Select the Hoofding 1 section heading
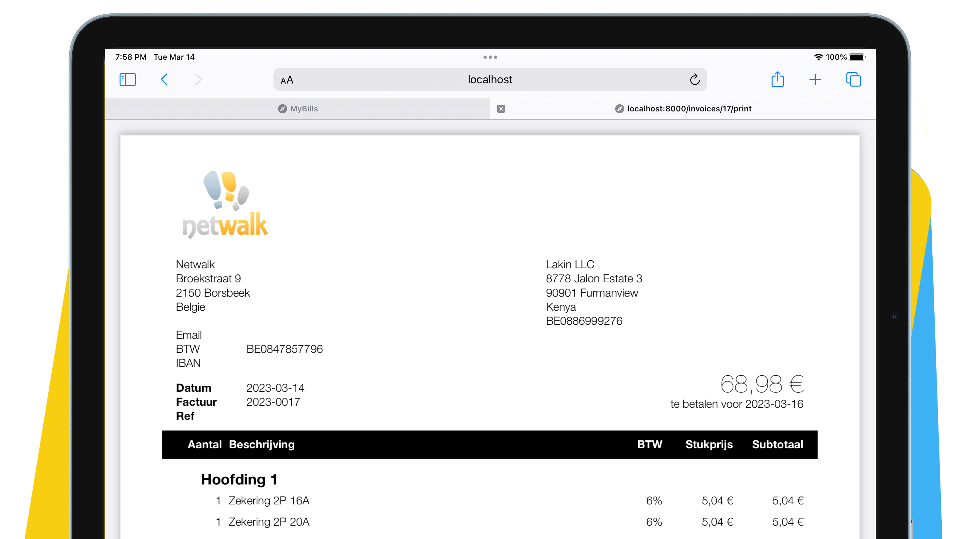 pyautogui.click(x=239, y=479)
